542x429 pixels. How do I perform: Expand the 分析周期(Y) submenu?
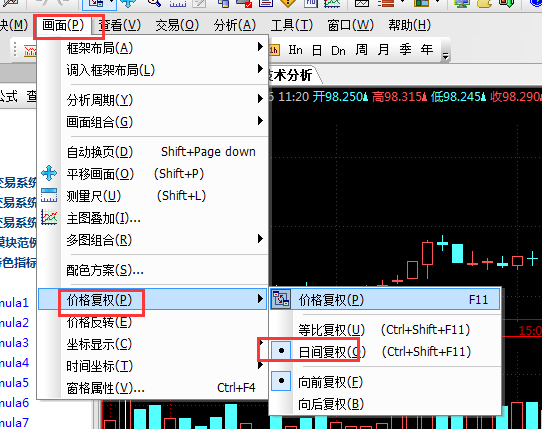coord(152,100)
